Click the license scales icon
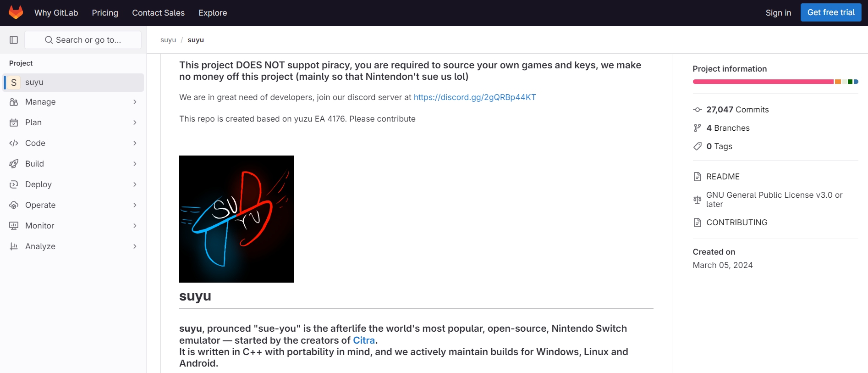This screenshot has width=868, height=373. click(698, 200)
